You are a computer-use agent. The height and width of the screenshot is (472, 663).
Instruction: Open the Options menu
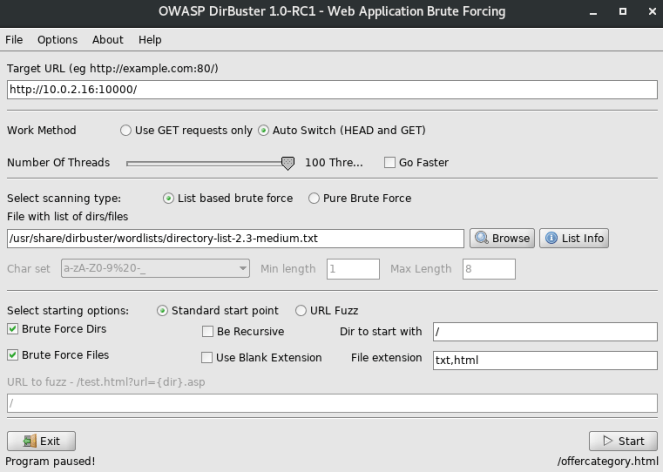[x=58, y=40]
